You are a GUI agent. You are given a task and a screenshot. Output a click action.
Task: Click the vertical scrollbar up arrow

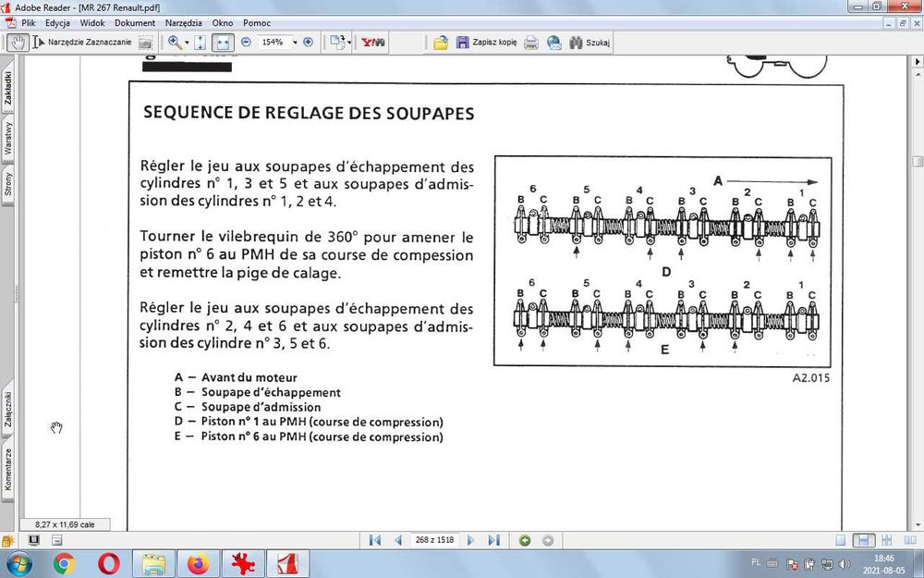tap(918, 74)
